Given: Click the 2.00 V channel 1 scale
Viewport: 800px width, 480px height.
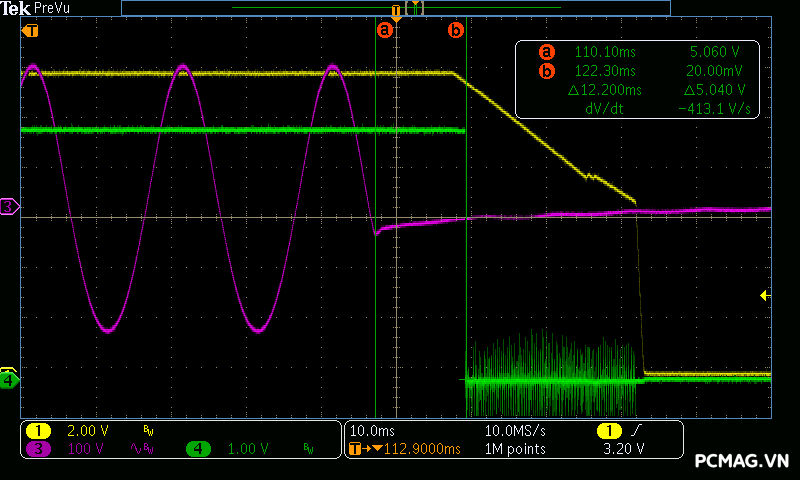Looking at the screenshot, I should click(x=87, y=430).
